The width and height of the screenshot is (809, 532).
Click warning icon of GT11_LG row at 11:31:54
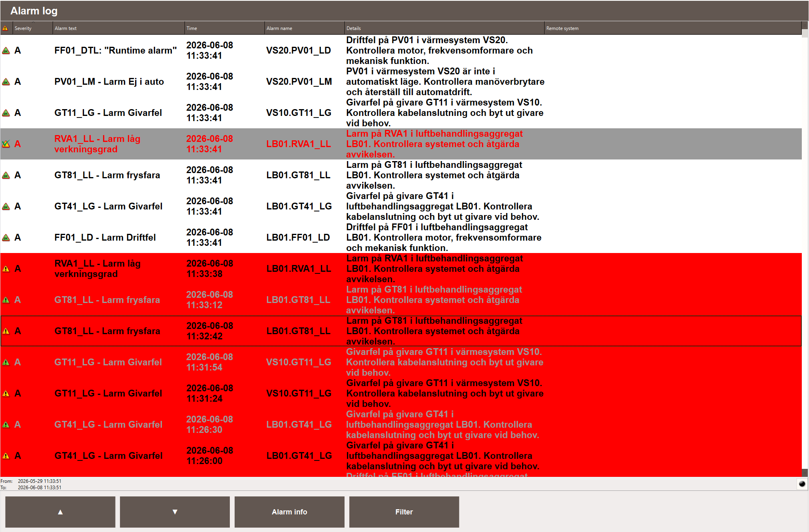[x=6, y=363]
